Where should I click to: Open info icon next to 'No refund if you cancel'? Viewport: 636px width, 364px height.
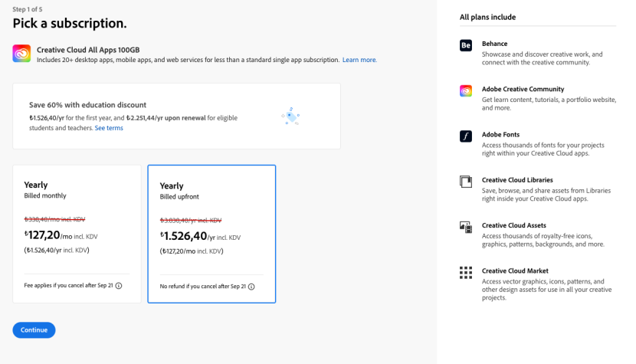click(251, 287)
